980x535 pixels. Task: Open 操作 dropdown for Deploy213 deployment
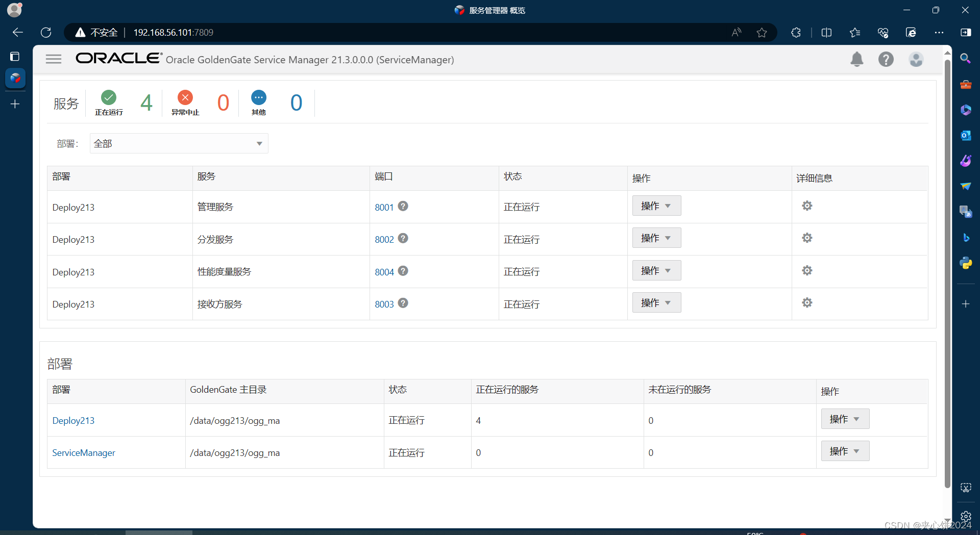pyautogui.click(x=845, y=419)
